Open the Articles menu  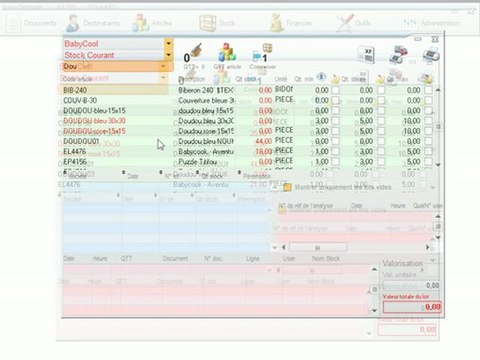(x=152, y=23)
